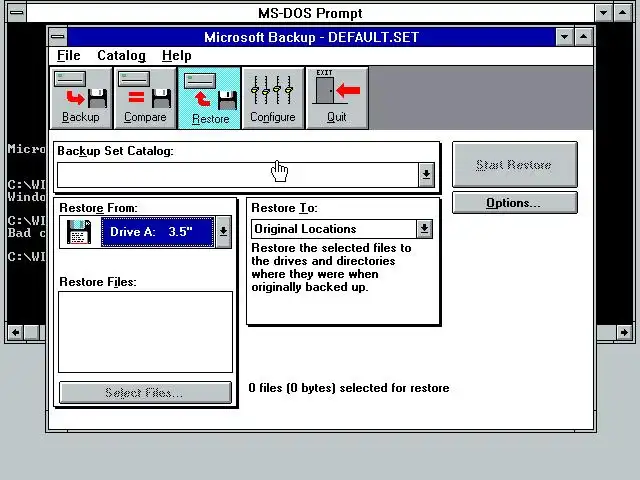This screenshot has width=640, height=480.
Task: Expand the Backup Set Catalog dropdown arrow
Action: (426, 175)
